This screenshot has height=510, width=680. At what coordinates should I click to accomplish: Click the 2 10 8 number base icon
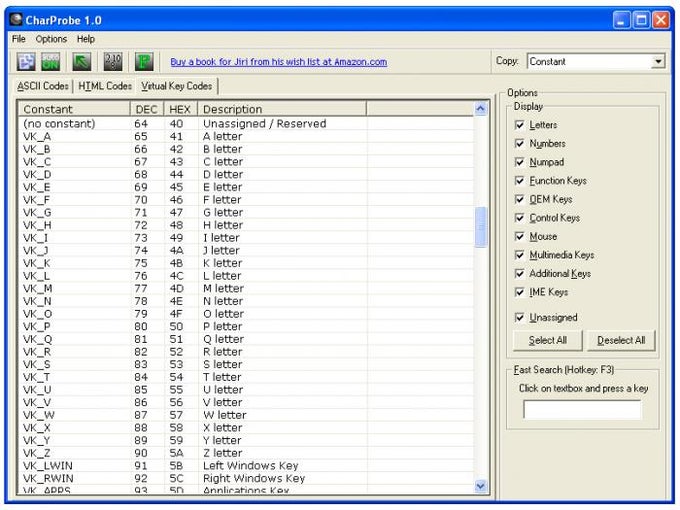click(x=113, y=62)
